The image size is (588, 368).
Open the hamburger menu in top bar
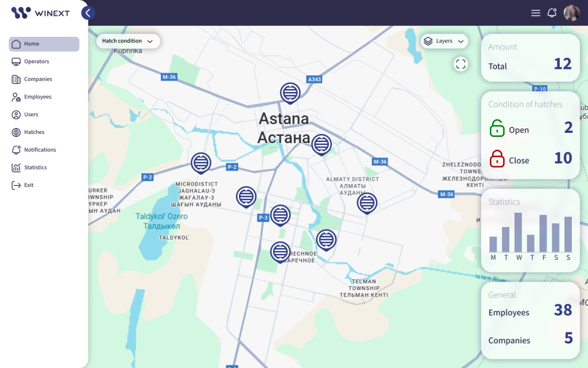(x=536, y=13)
